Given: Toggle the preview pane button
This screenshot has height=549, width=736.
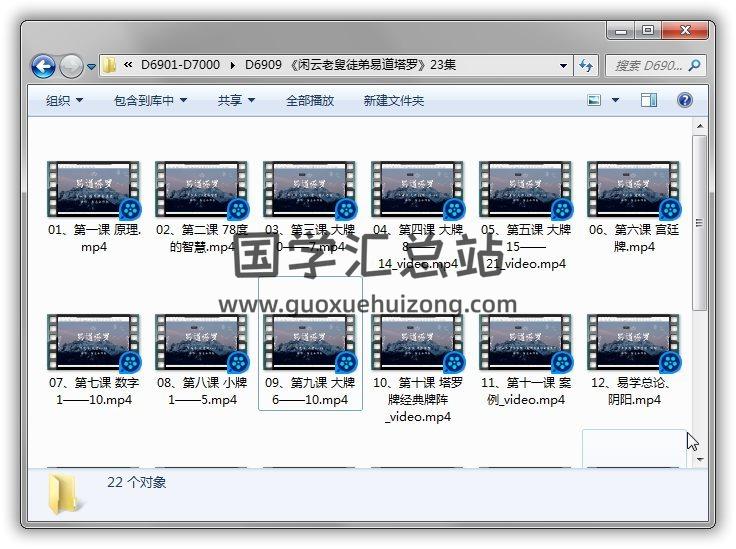Looking at the screenshot, I should (649, 100).
